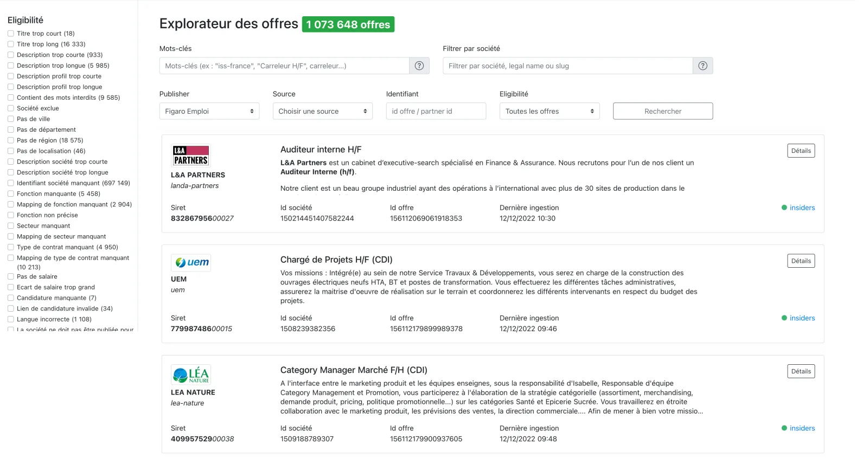The height and width of the screenshot is (458, 868).
Task: Click the help icon beside Mots-clés field
Action: click(419, 66)
